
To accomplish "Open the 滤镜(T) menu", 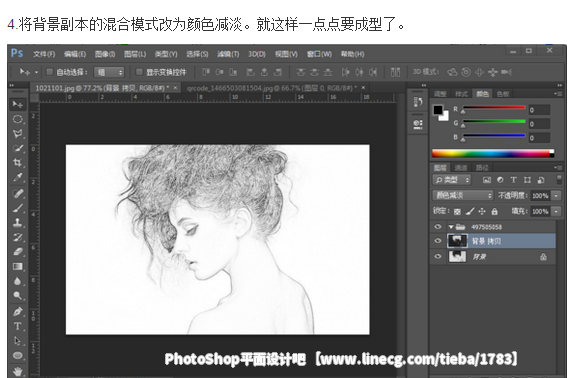I will pyautogui.click(x=228, y=54).
